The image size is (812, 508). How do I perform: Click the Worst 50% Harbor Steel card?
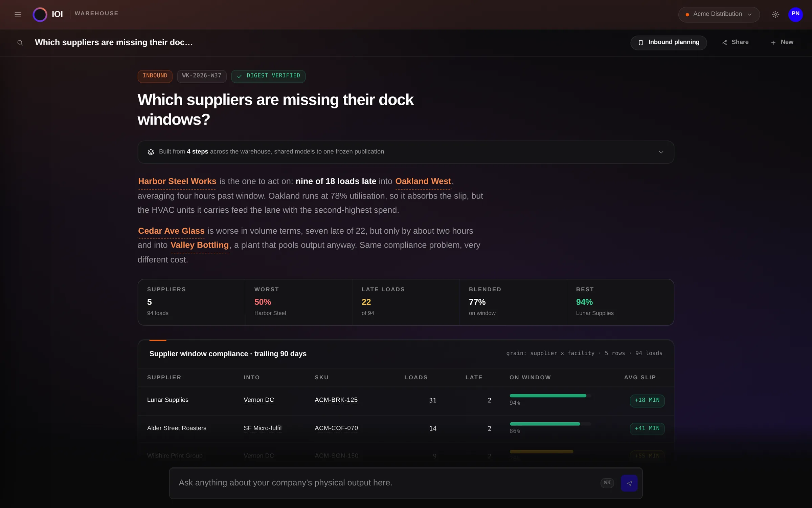tap(298, 302)
